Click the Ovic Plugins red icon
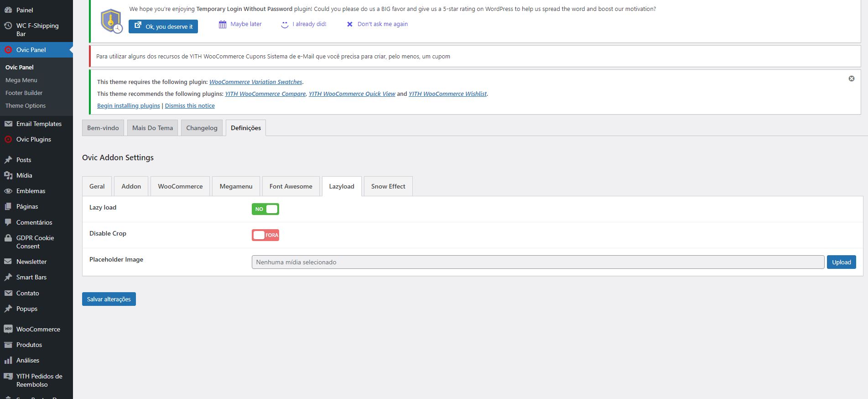This screenshot has width=868, height=399. point(8,139)
